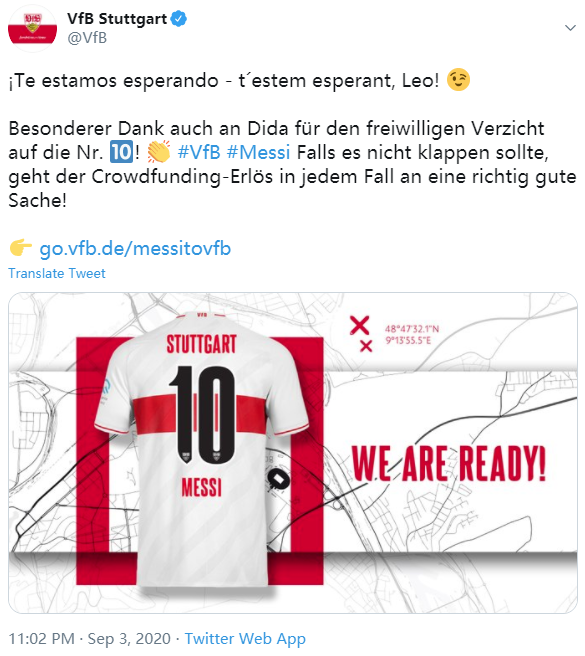Click the pointing hand emoji
The width and height of the screenshot is (585, 656).
(x=21, y=249)
